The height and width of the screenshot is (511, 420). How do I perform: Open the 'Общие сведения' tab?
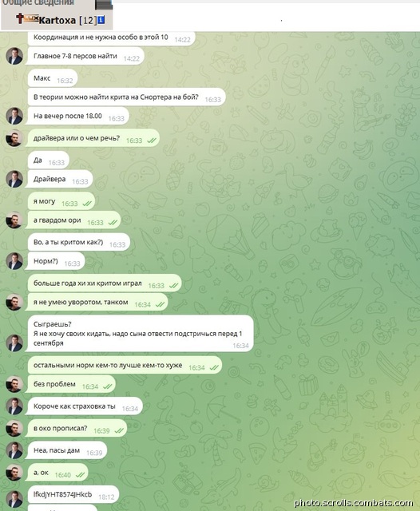pyautogui.click(x=38, y=2)
